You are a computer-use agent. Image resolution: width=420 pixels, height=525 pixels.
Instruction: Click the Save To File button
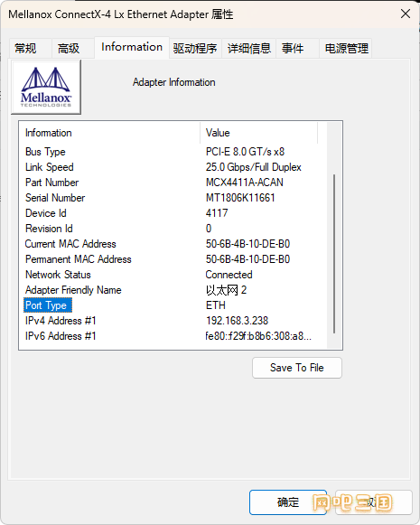point(297,368)
